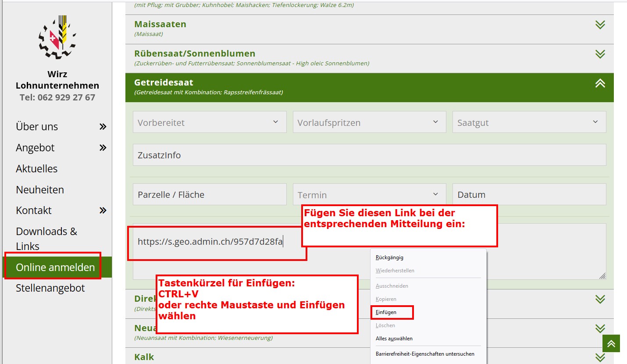Click the Parzelle / Fläche field
This screenshot has width=627, height=364.
pos(209,195)
